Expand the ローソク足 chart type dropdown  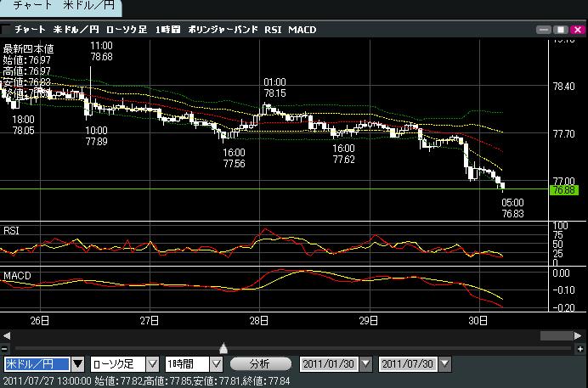(x=152, y=364)
